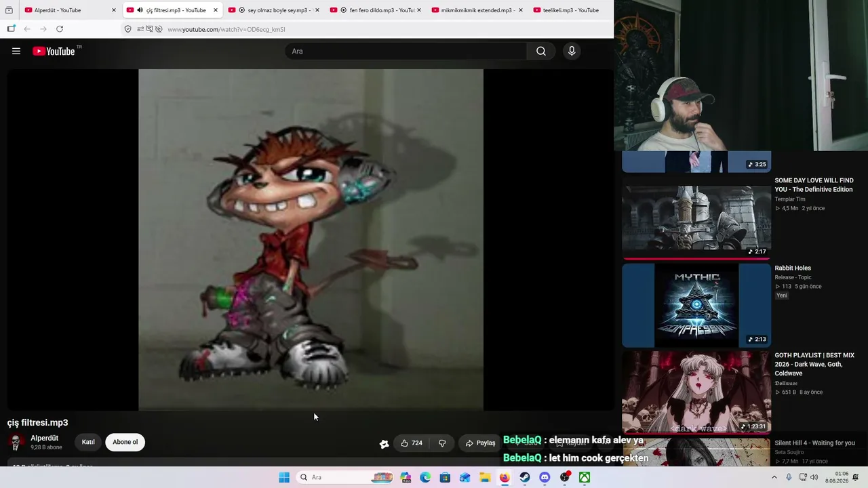Like the video with 724 likes

[x=412, y=443]
